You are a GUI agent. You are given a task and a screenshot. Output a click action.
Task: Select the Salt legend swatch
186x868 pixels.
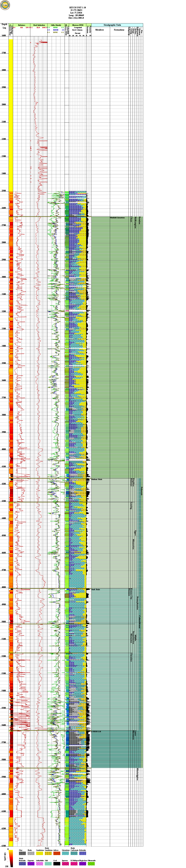click(48, 864)
